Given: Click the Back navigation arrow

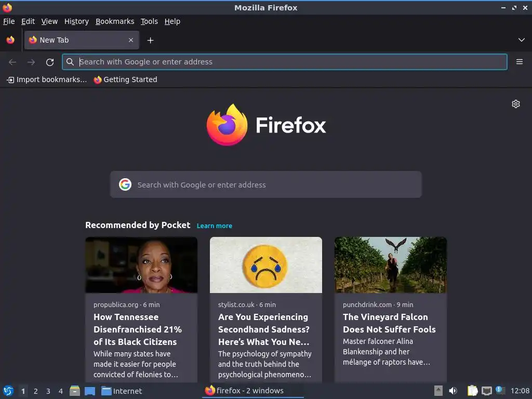Looking at the screenshot, I should click(12, 62).
